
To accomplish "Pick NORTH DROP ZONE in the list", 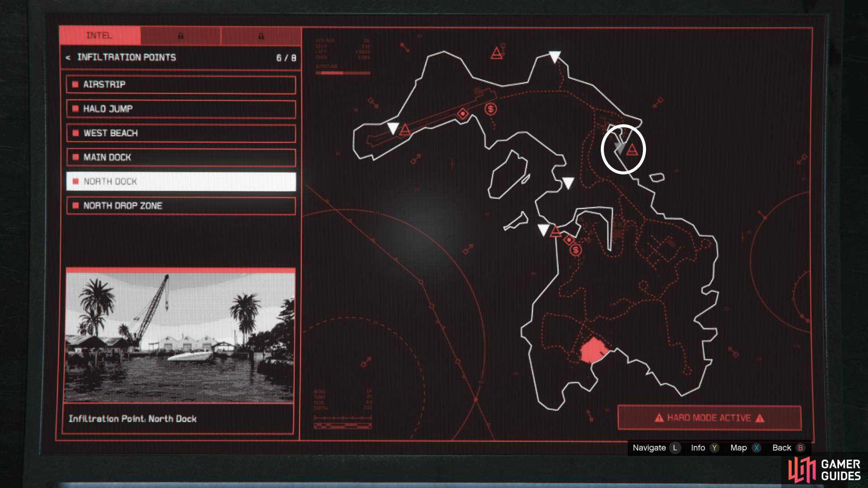I will click(181, 206).
